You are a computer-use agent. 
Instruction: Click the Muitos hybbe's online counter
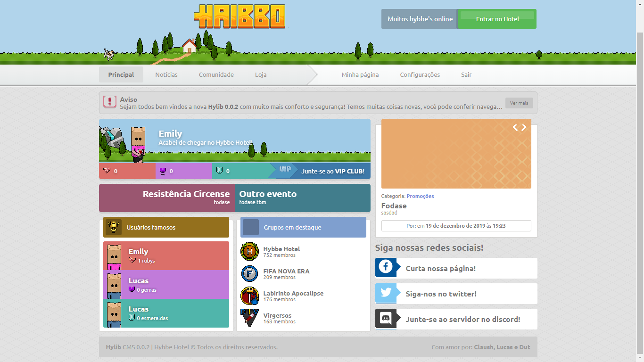(x=420, y=19)
